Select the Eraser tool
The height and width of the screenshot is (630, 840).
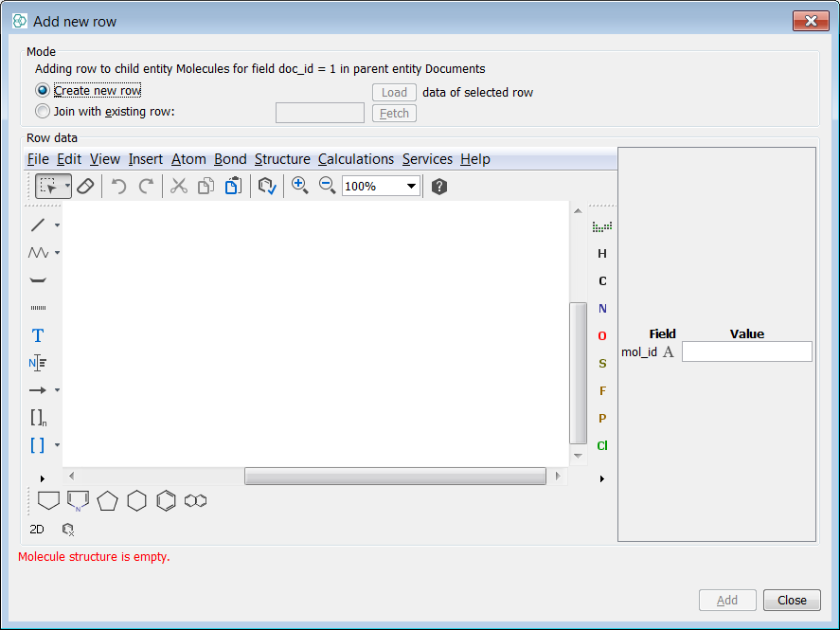point(84,186)
